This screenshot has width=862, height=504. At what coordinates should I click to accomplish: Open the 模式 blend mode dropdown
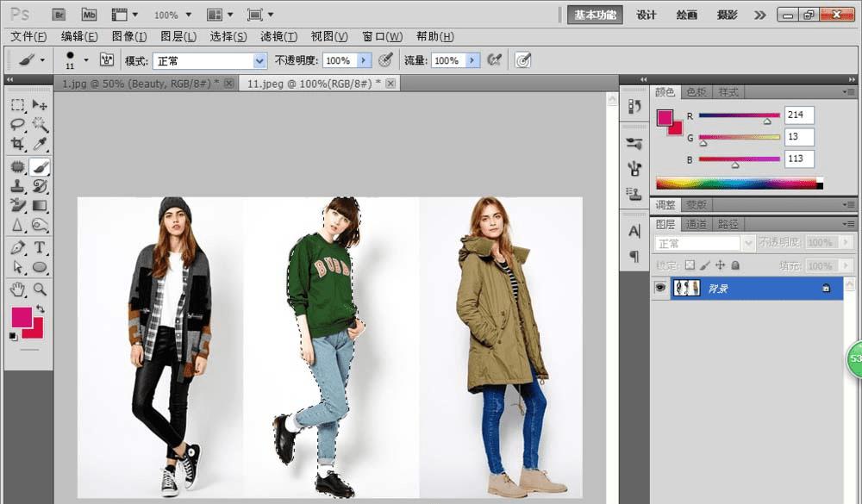coord(259,60)
